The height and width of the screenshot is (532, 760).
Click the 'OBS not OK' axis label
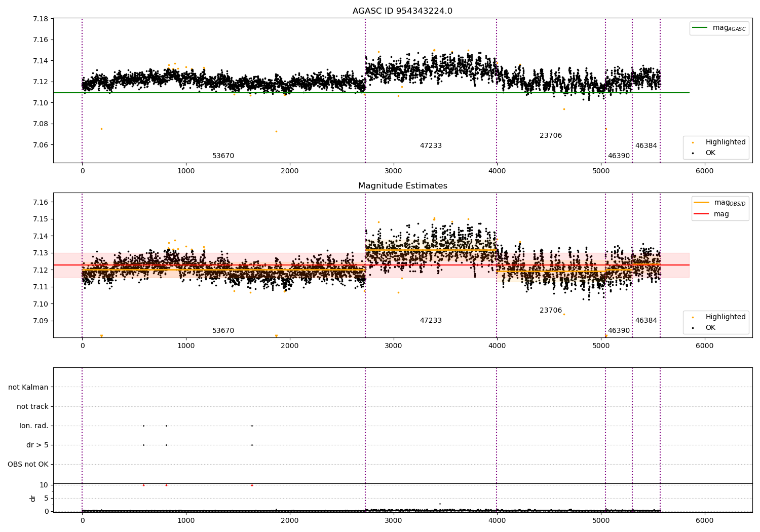(28, 465)
